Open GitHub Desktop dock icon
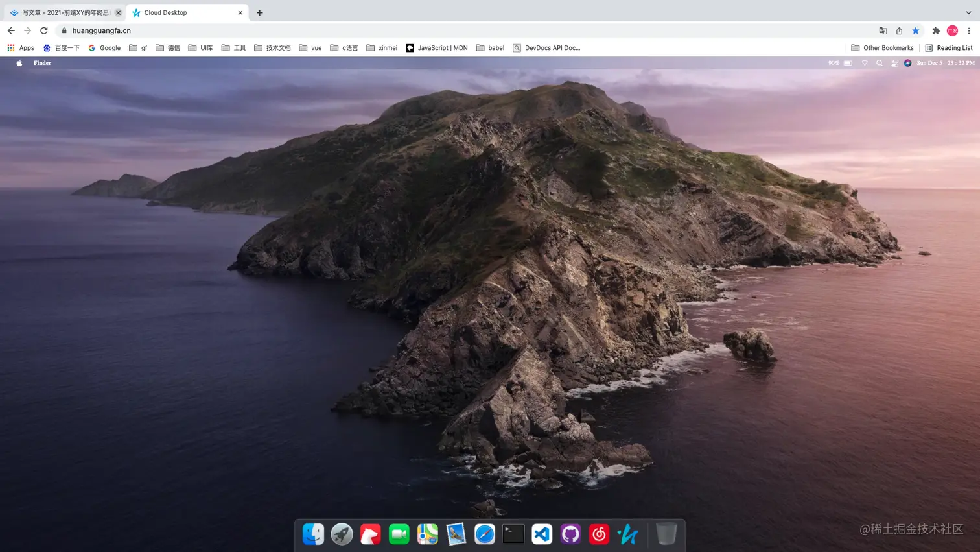The width and height of the screenshot is (980, 552). pos(570,534)
